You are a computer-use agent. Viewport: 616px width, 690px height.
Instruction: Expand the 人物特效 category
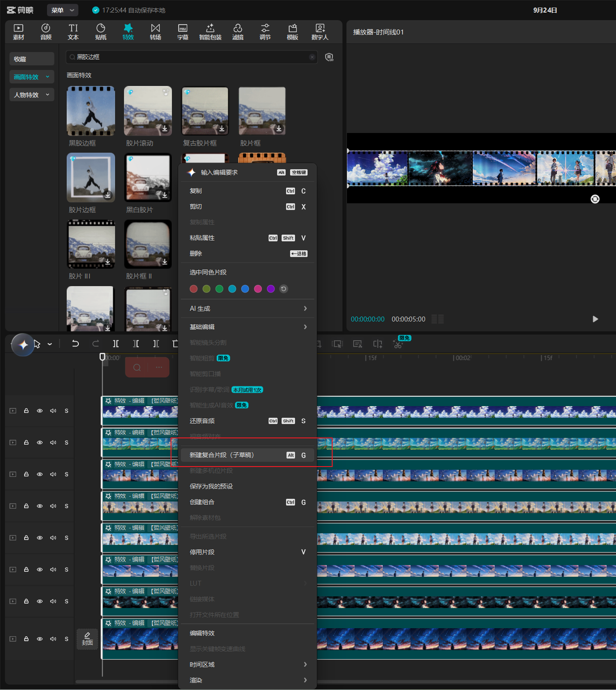pos(32,94)
